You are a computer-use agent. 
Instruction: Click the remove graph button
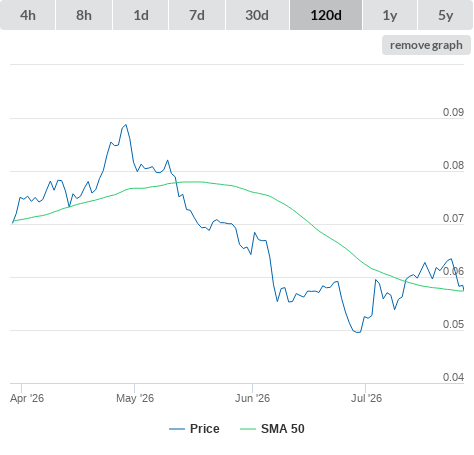pyautogui.click(x=426, y=45)
